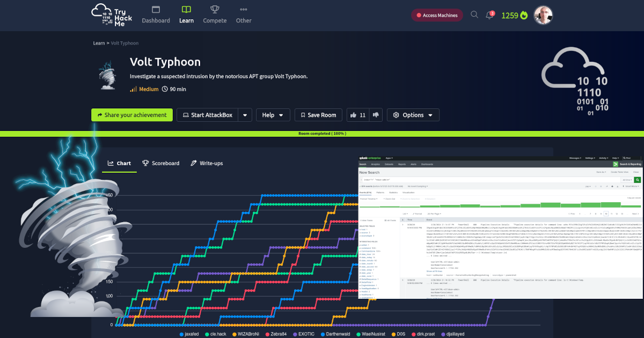Open the user profile avatar
Image resolution: width=644 pixels, height=338 pixels.
pos(543,15)
